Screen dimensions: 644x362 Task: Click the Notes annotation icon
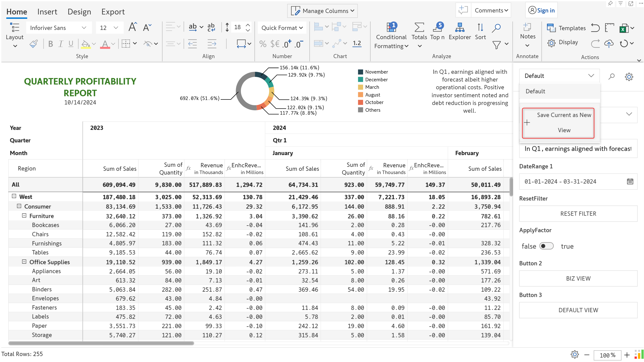pyautogui.click(x=527, y=27)
